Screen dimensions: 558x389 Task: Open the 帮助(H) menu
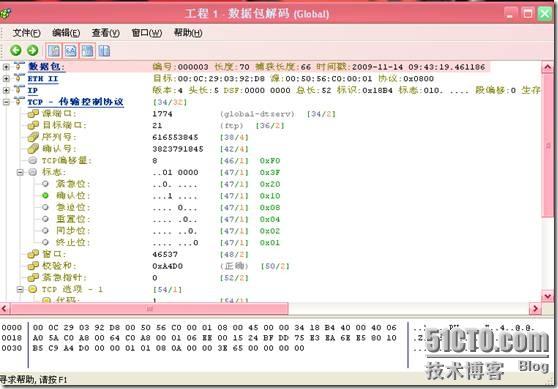(188, 33)
